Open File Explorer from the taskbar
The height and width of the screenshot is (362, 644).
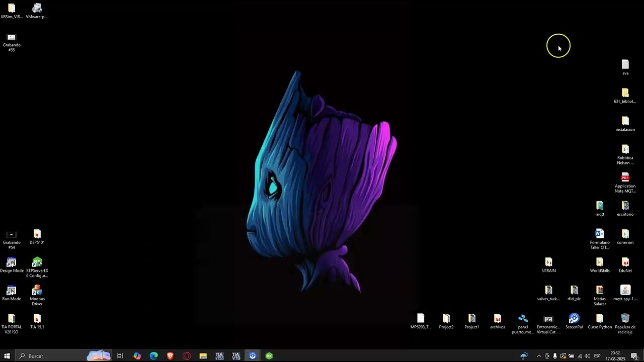(x=203, y=356)
